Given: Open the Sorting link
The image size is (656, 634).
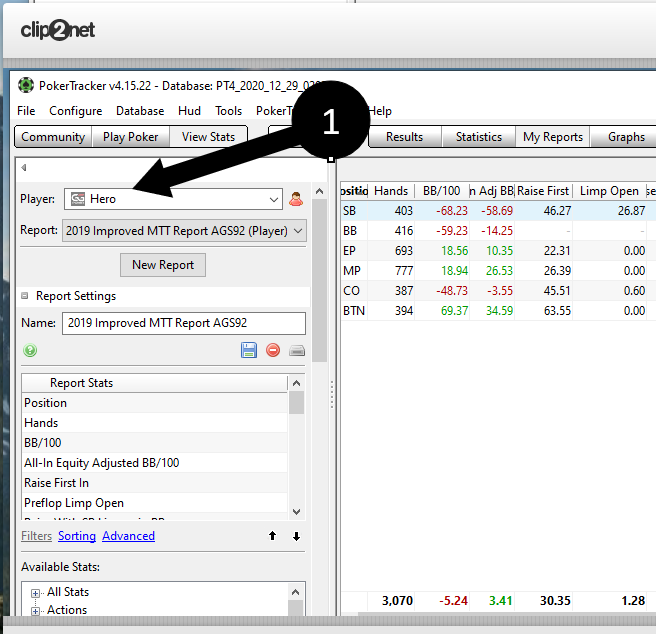Looking at the screenshot, I should 77,536.
